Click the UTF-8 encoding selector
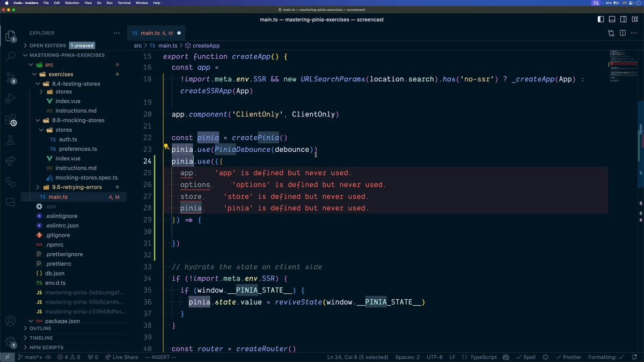The image size is (644, 362). point(434,357)
